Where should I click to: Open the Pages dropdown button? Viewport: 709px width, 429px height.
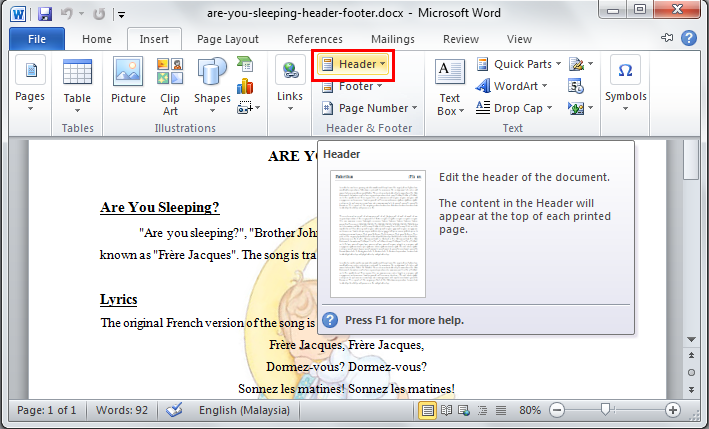30,85
